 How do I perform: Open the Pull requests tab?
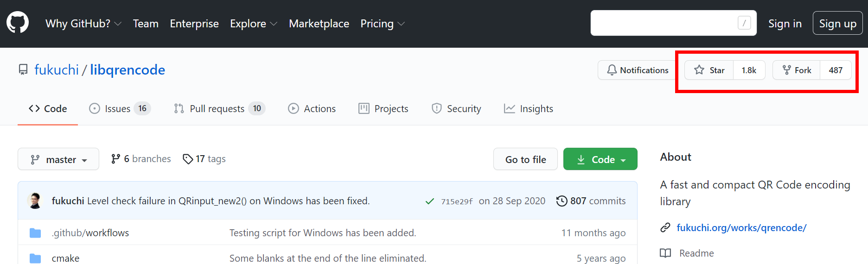pyautogui.click(x=217, y=108)
